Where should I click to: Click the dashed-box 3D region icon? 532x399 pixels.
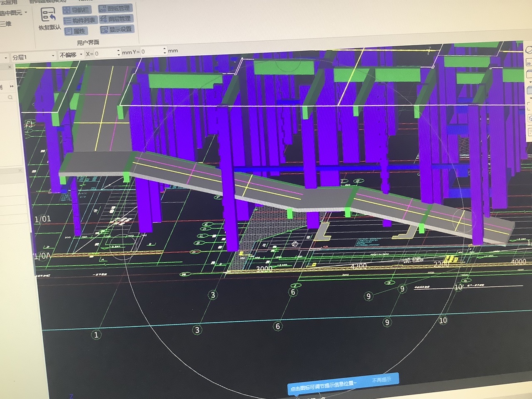tap(530, 119)
